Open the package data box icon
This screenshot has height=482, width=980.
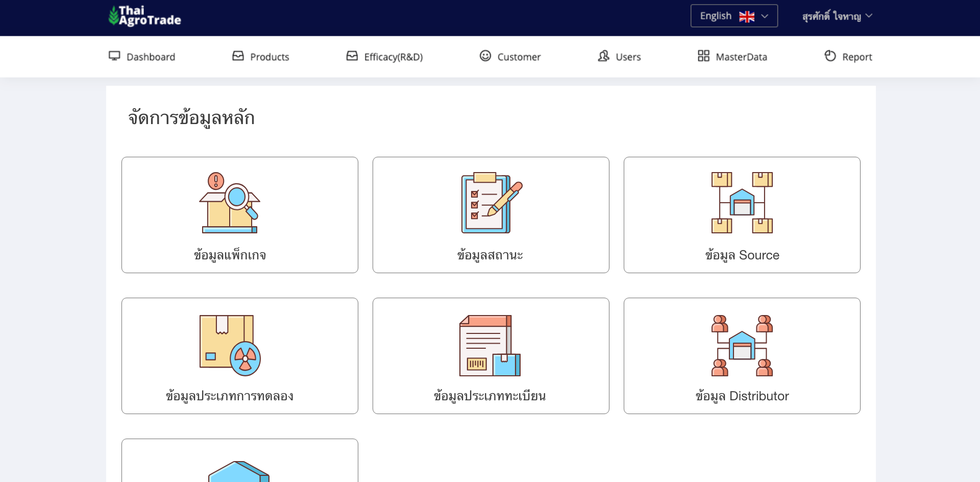(x=230, y=203)
